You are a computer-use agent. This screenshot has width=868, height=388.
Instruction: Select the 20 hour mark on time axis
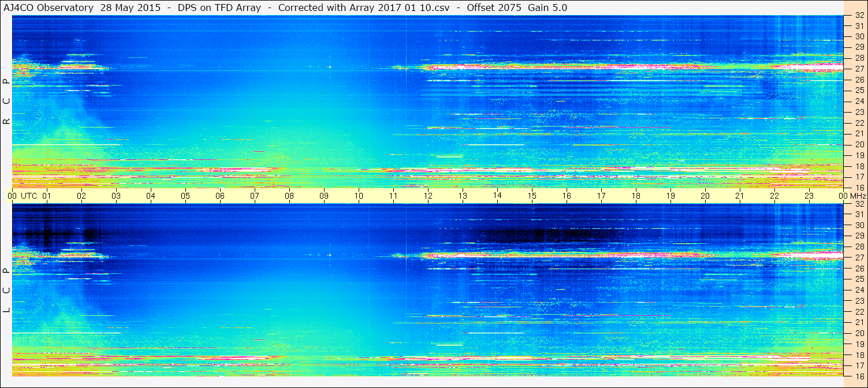coord(705,196)
